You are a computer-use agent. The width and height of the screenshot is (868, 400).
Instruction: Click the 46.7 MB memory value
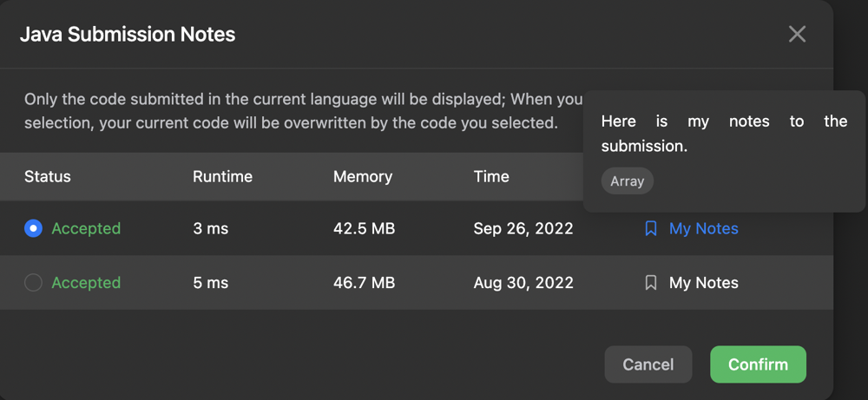click(364, 283)
